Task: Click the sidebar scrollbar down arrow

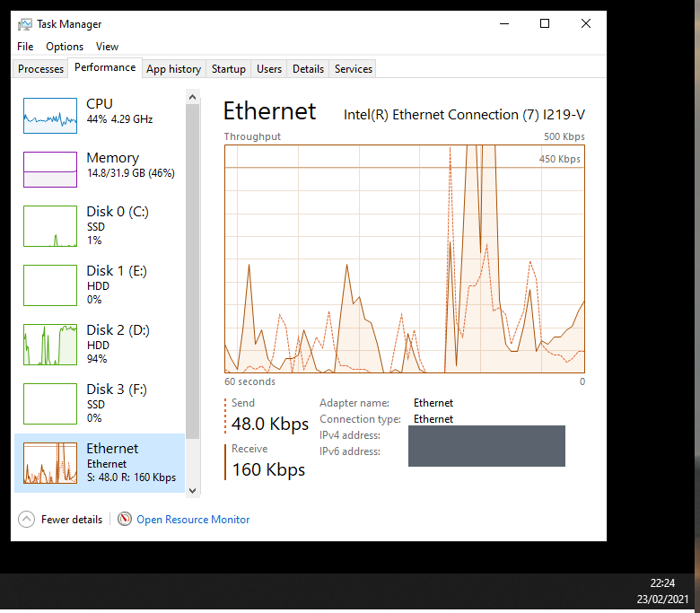Action: 193,490
